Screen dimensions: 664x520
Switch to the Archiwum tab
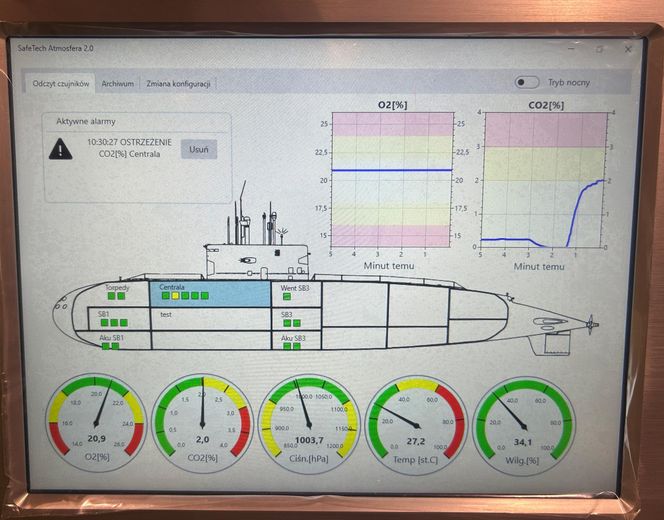click(117, 84)
